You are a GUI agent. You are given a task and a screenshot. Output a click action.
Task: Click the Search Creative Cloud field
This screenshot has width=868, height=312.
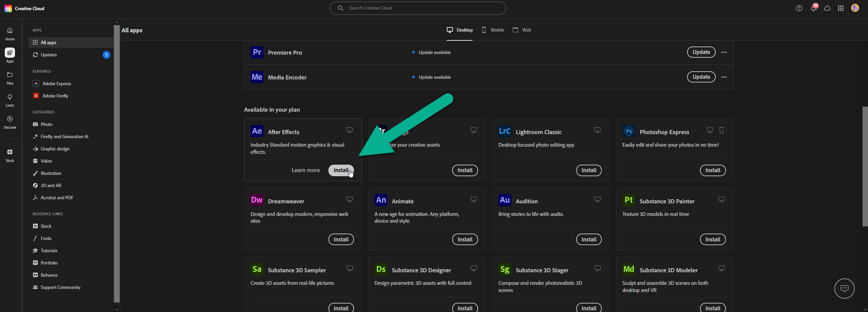click(418, 8)
